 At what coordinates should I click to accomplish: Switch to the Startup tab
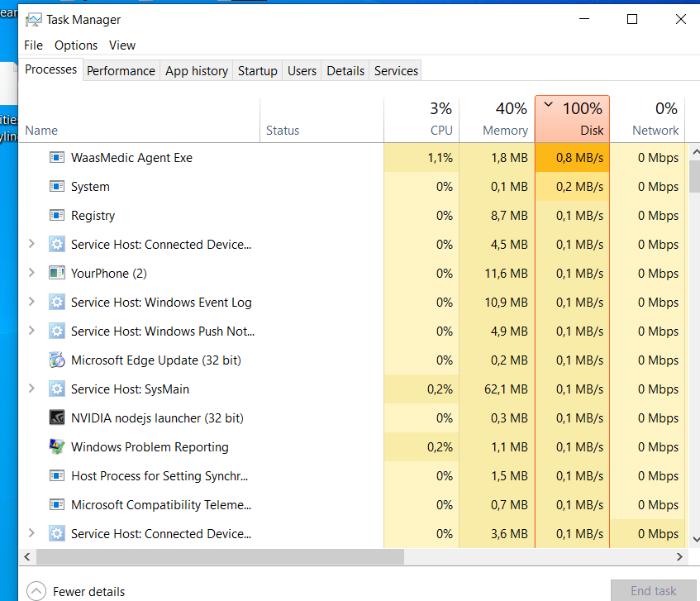(x=258, y=71)
